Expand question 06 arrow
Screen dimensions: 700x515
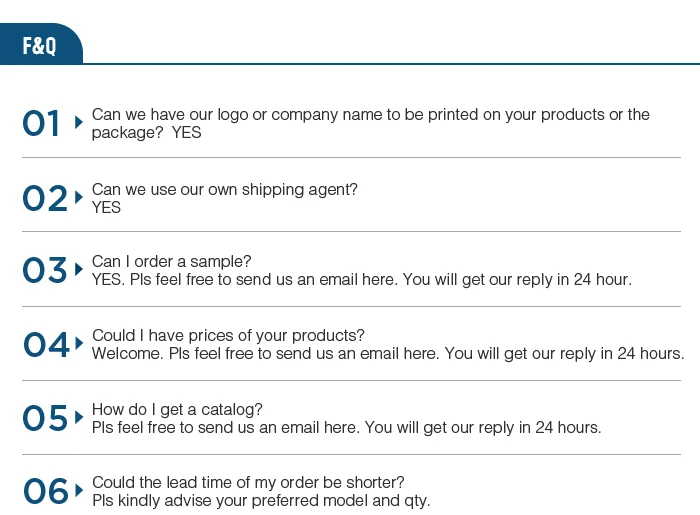79,491
